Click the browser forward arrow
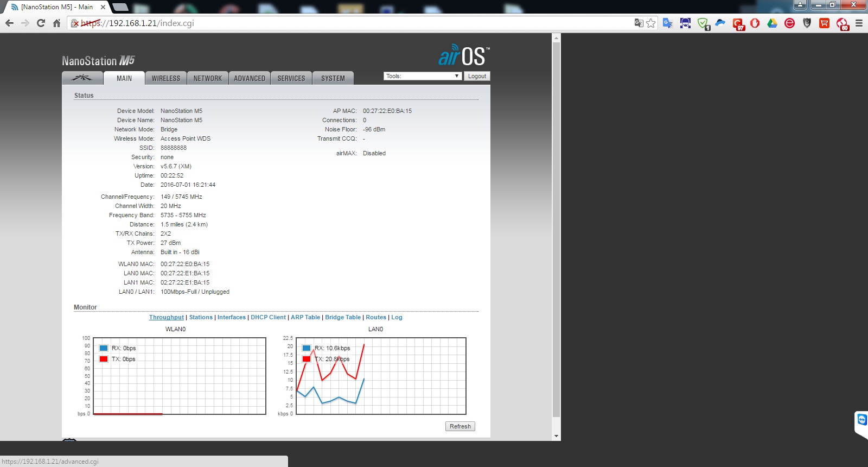 [x=25, y=23]
